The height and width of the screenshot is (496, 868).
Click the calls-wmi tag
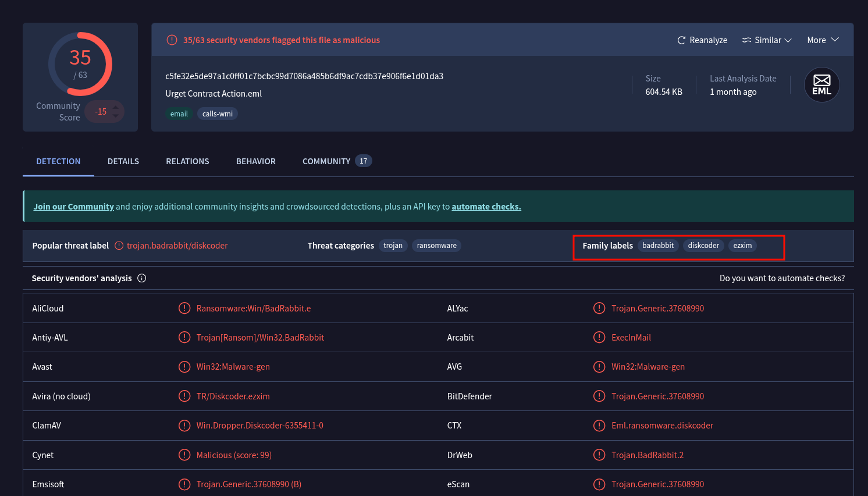[218, 114]
